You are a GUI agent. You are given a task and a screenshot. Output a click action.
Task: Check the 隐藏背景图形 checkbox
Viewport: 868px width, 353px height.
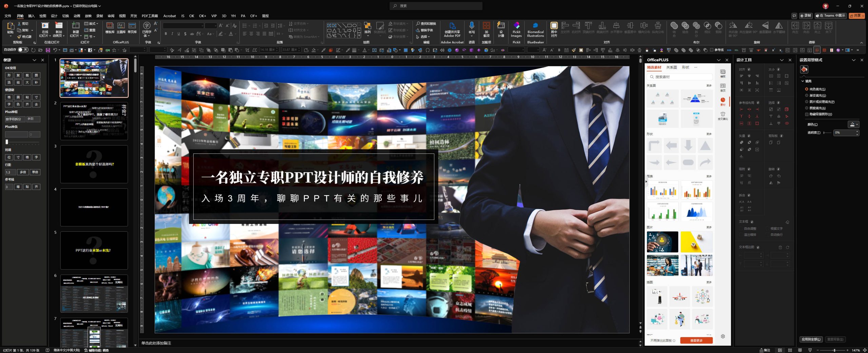pos(807,114)
